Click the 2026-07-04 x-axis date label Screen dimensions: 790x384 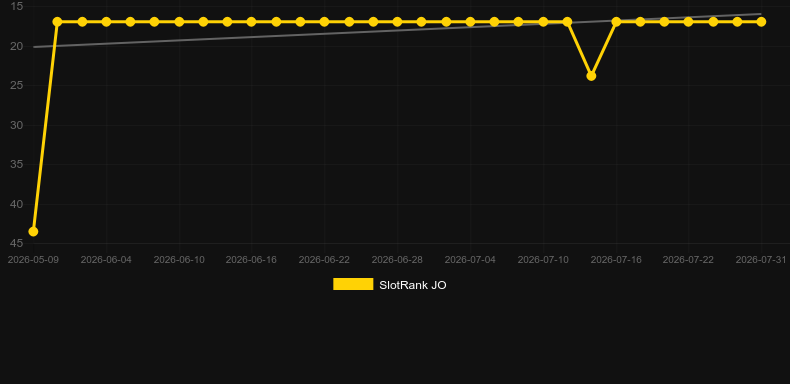470,260
